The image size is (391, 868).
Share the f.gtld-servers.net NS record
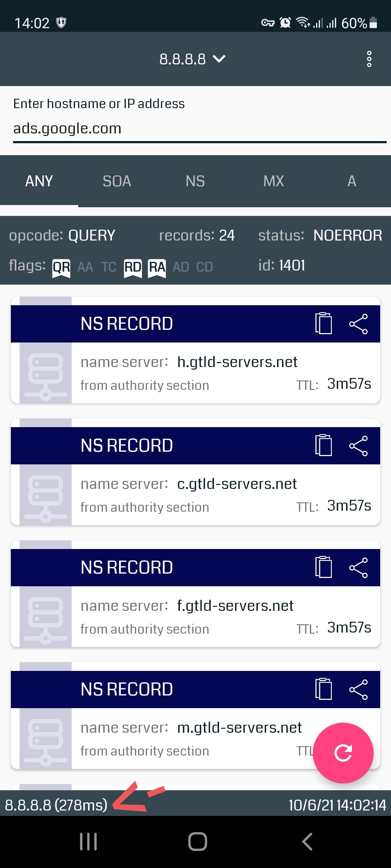click(x=358, y=567)
